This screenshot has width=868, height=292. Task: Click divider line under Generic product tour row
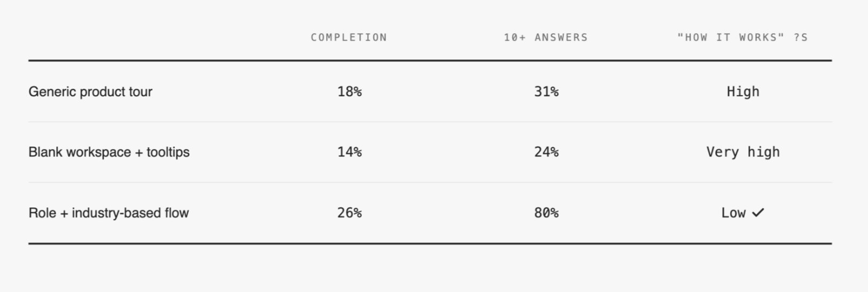click(x=430, y=122)
